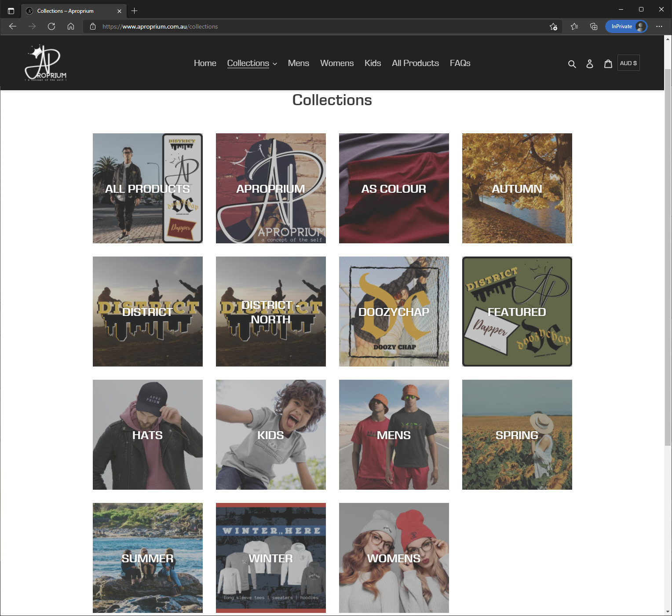Open the APROPRIUM collection tile
This screenshot has height=616, width=672.
click(271, 188)
